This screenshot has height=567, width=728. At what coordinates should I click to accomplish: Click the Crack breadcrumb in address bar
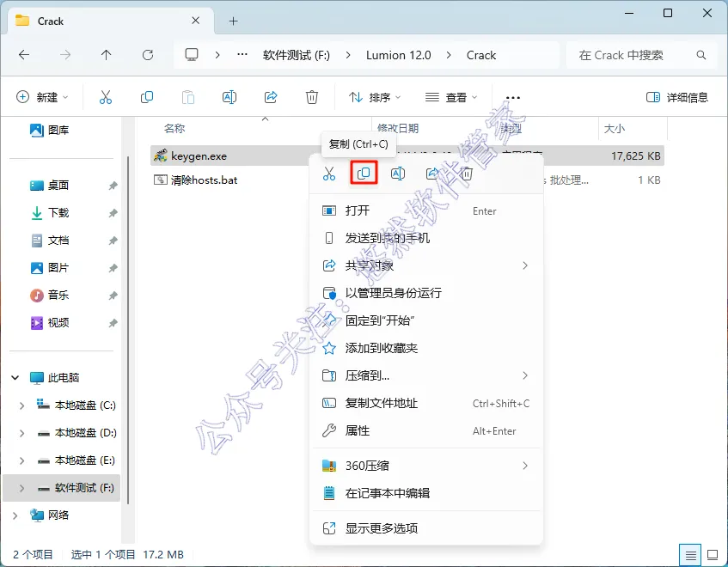pos(481,55)
